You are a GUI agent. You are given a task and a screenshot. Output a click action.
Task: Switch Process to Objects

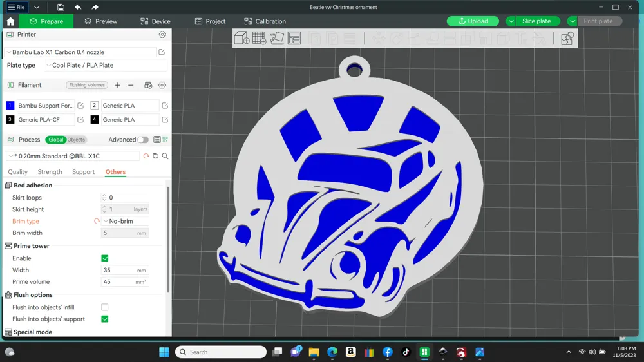coord(76,140)
